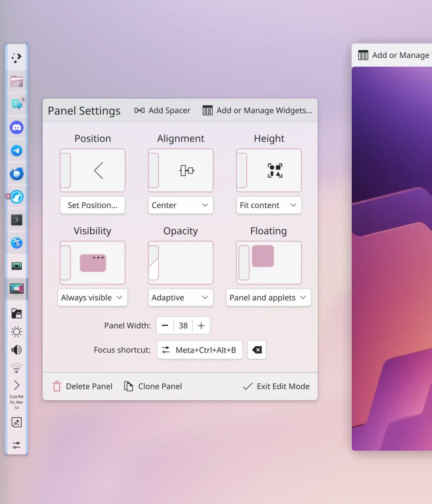Viewport: 432px width, 504px height.
Task: Open the Discord app from the panel
Action: (x=17, y=127)
